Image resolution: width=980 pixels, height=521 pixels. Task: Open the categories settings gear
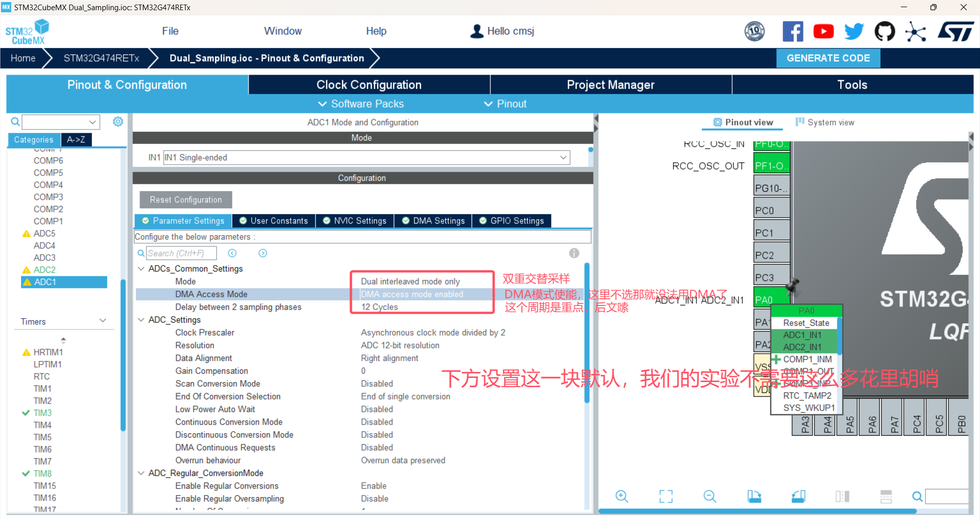[118, 122]
